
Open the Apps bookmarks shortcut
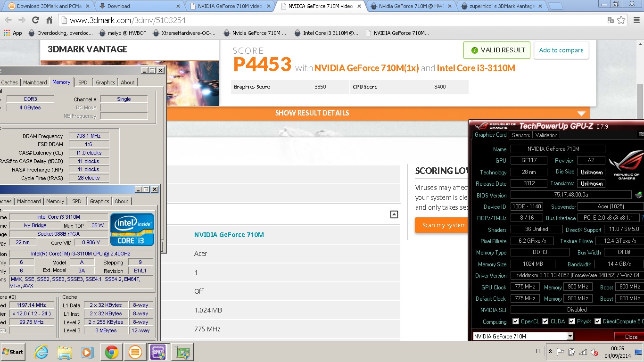point(13,33)
